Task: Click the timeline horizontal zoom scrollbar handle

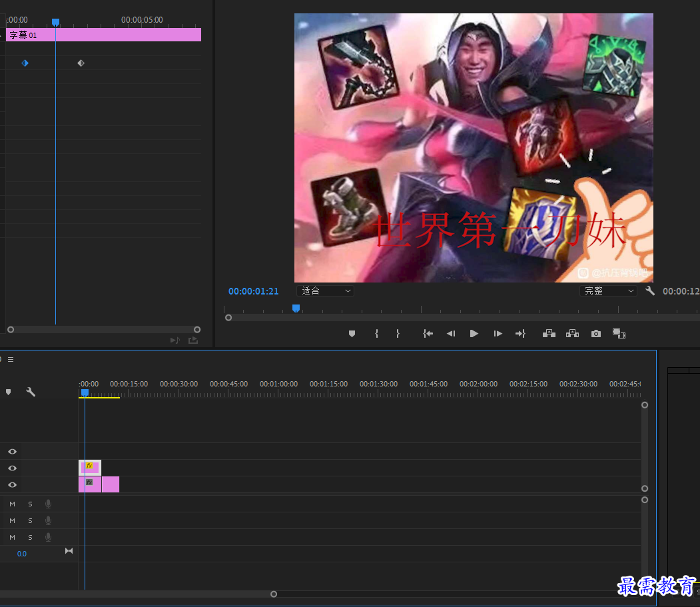Action: click(274, 594)
